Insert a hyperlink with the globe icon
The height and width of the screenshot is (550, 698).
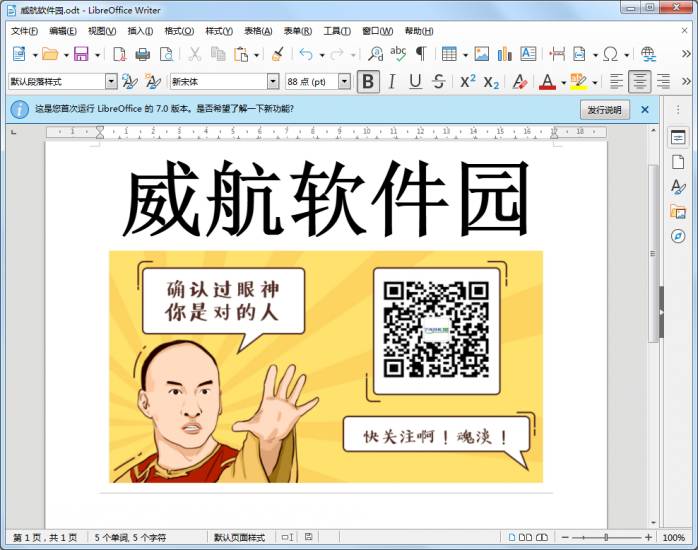point(648,54)
